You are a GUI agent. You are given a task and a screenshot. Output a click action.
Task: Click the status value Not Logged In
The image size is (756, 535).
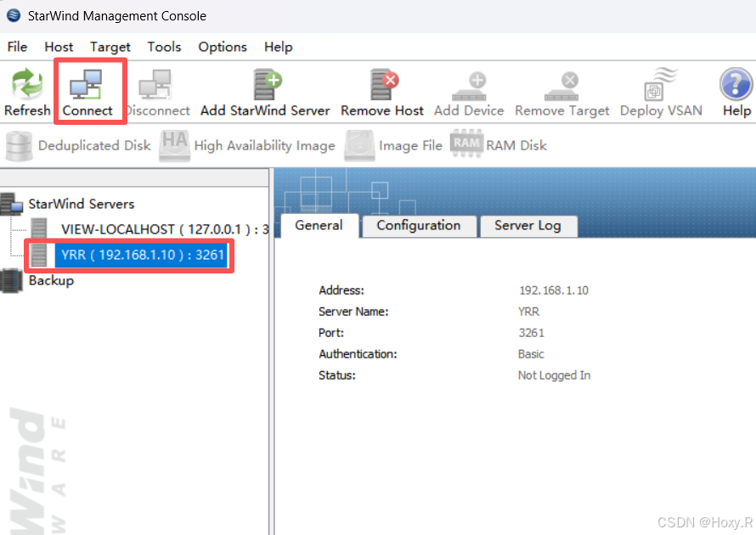coord(554,375)
